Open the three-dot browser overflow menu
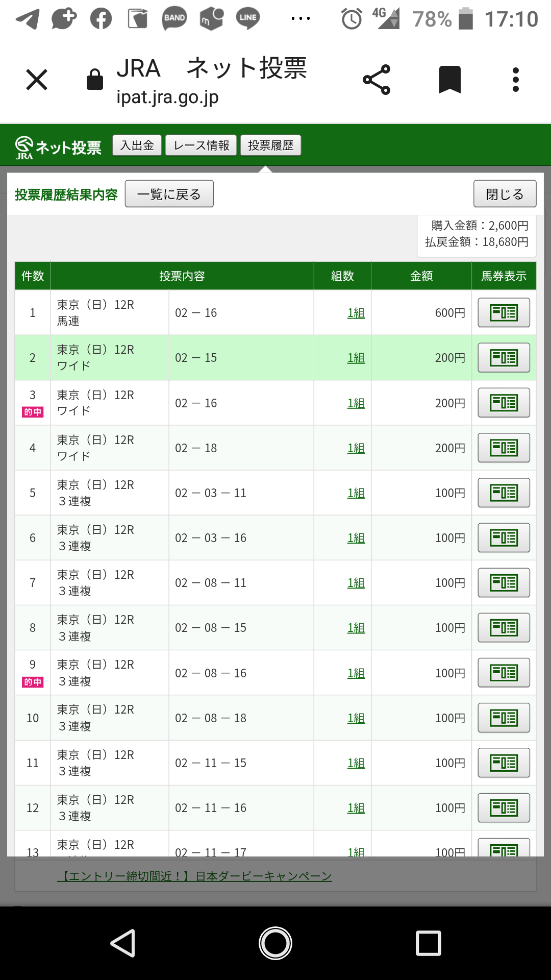The height and width of the screenshot is (980, 551). [x=516, y=80]
